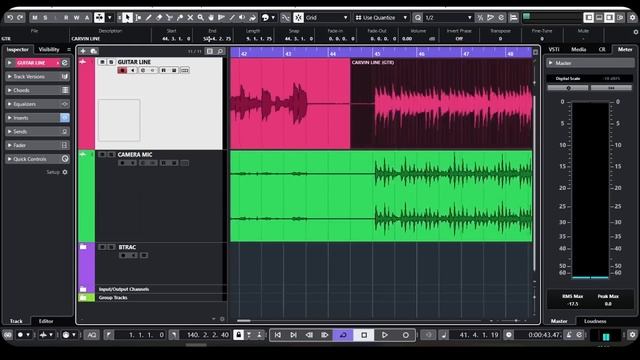Expand the Inserts section
The height and width of the screenshot is (360, 640).
point(37,118)
